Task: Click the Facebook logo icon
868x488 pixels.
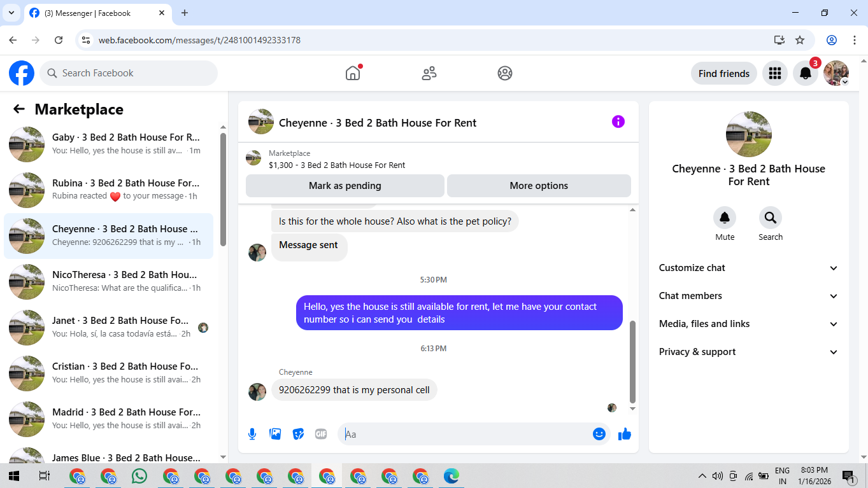Action: (x=22, y=73)
